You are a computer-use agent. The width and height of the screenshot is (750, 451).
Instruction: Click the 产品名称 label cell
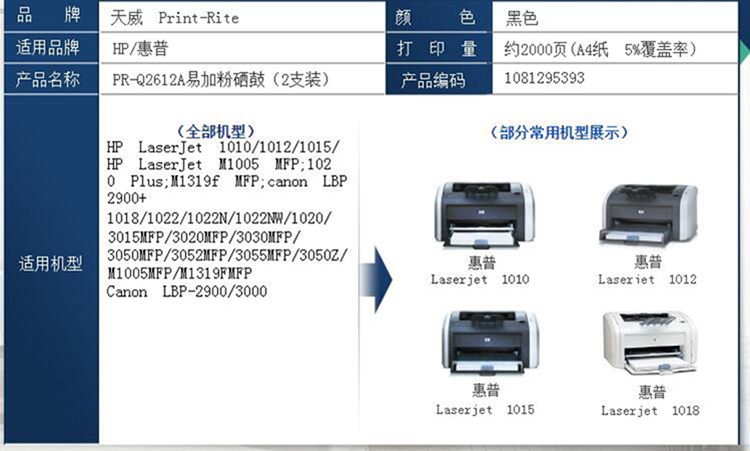pyautogui.click(x=50, y=79)
